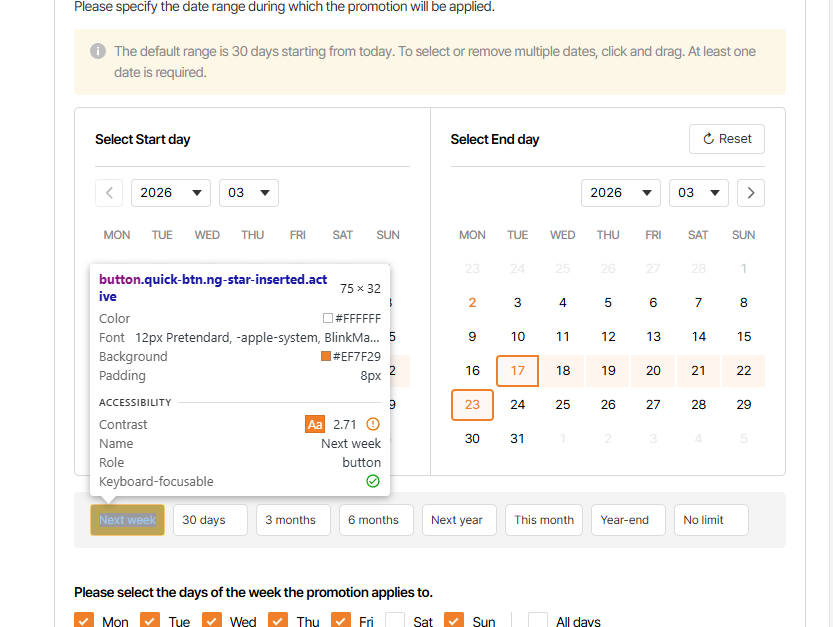Enable the Sat weekday checkbox
The height and width of the screenshot is (627, 833).
coord(396,621)
